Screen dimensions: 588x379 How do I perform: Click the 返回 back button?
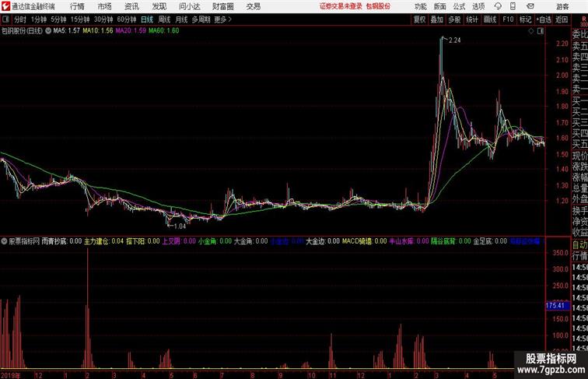click(562, 19)
